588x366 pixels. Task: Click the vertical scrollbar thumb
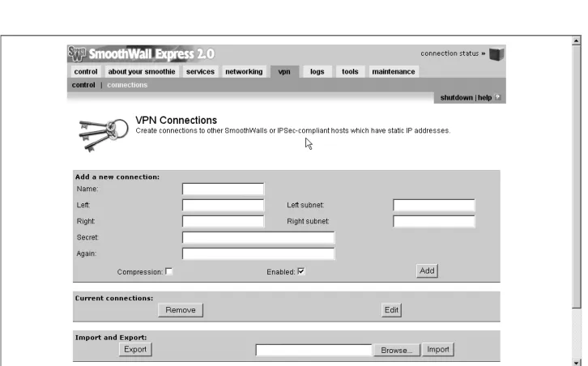(577, 177)
